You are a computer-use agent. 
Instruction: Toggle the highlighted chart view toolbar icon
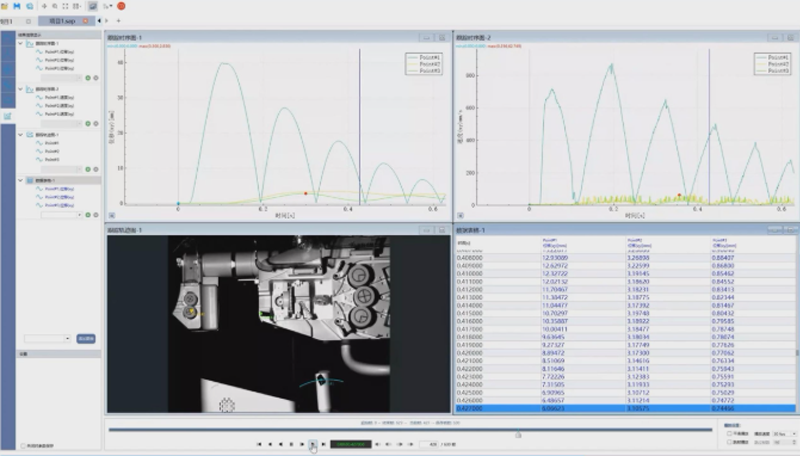[92, 6]
